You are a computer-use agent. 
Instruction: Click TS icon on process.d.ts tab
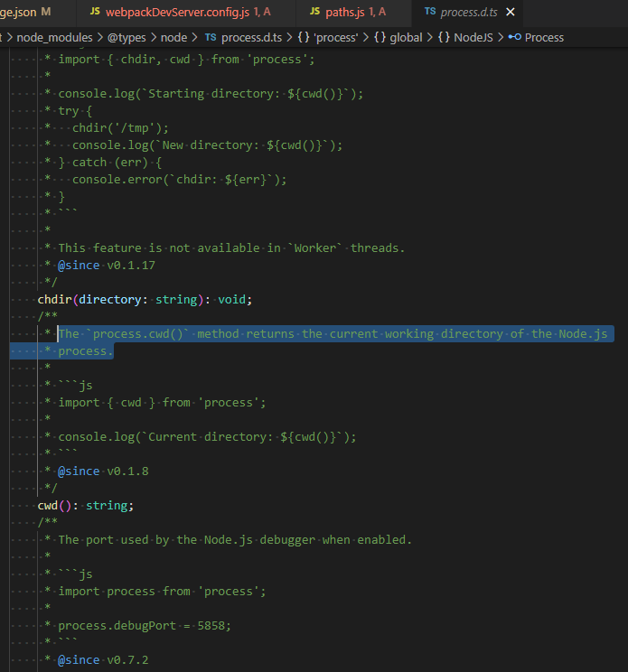coord(430,12)
